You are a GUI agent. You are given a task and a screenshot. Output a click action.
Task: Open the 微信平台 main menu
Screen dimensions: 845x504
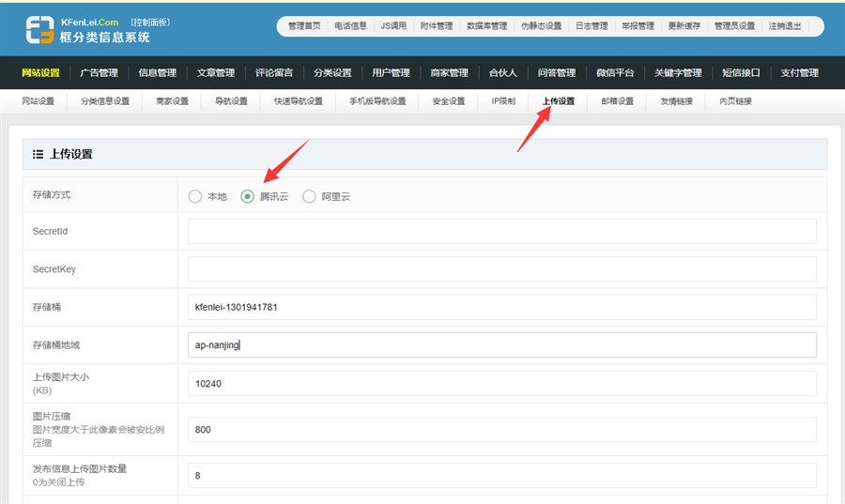coord(615,73)
